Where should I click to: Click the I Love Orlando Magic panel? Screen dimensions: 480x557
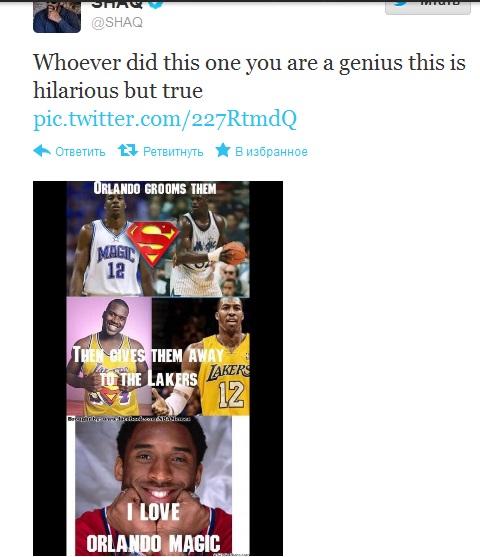point(153,485)
